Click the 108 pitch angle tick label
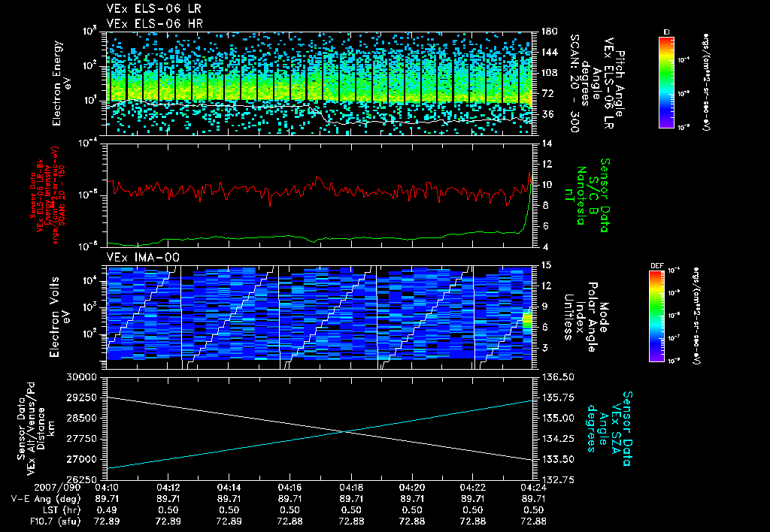The height and width of the screenshot is (532, 770). 549,73
